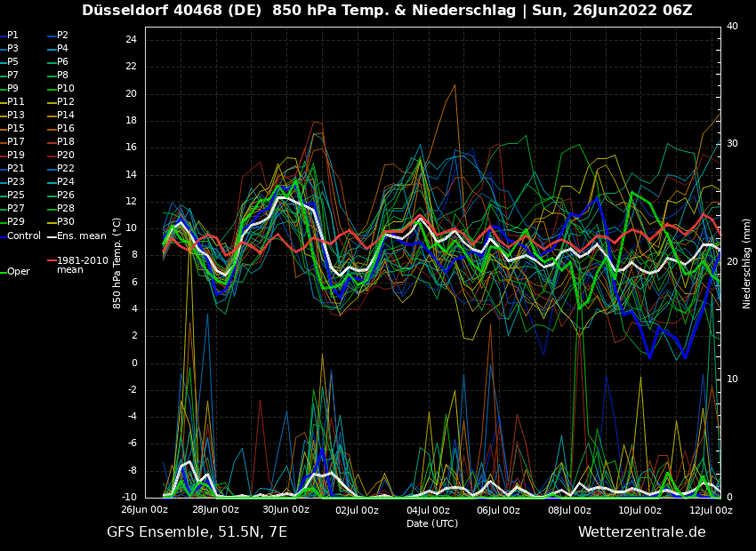Click the P10 legend label

(x=65, y=89)
